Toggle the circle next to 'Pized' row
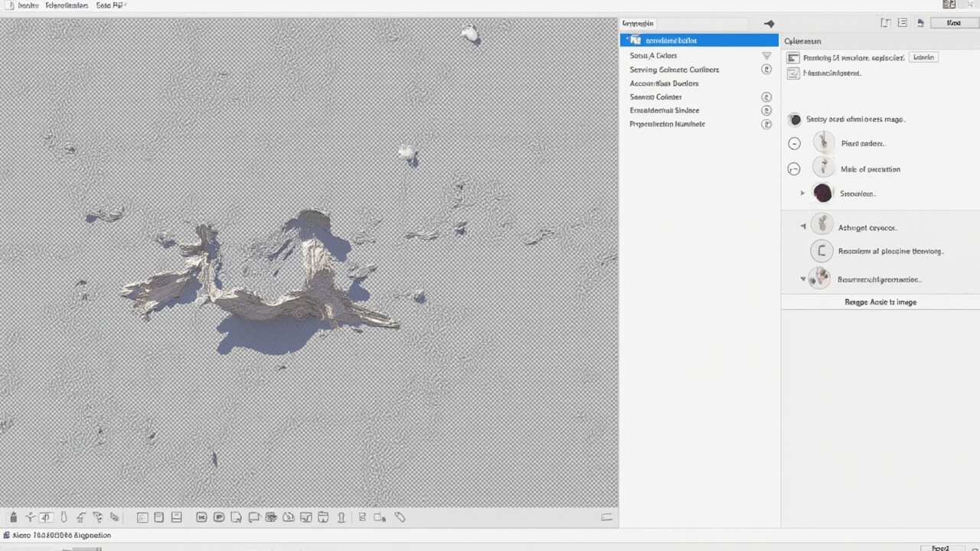 pyautogui.click(x=795, y=143)
